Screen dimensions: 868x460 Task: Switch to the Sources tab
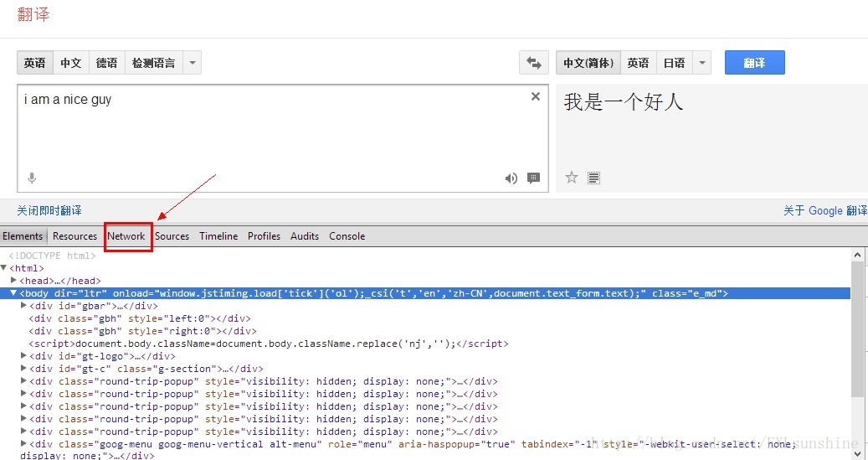(x=172, y=236)
